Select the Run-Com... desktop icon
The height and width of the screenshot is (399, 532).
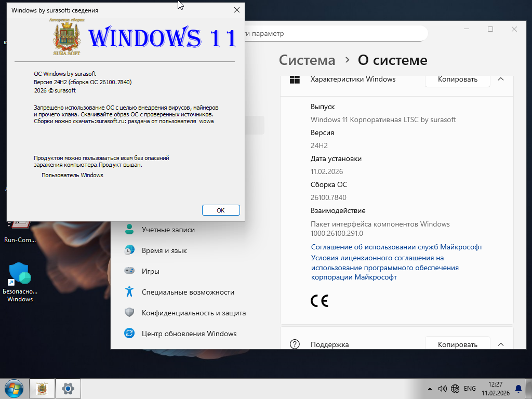tap(20, 232)
